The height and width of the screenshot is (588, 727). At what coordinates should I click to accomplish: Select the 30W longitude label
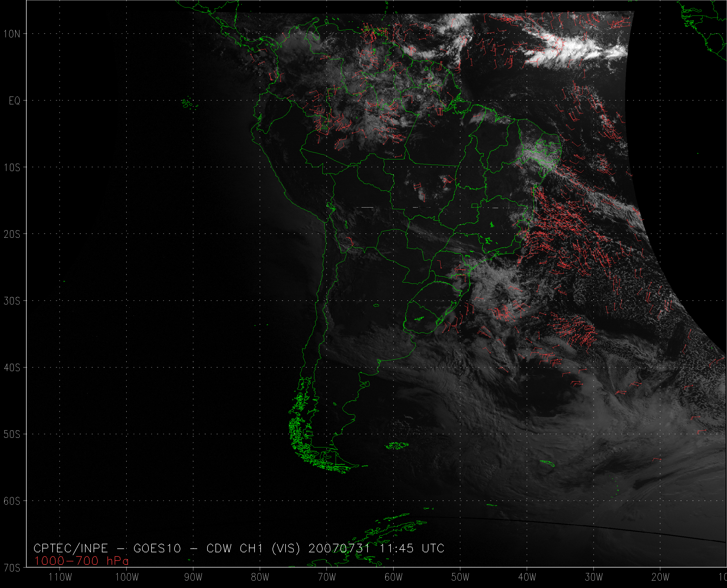(594, 577)
